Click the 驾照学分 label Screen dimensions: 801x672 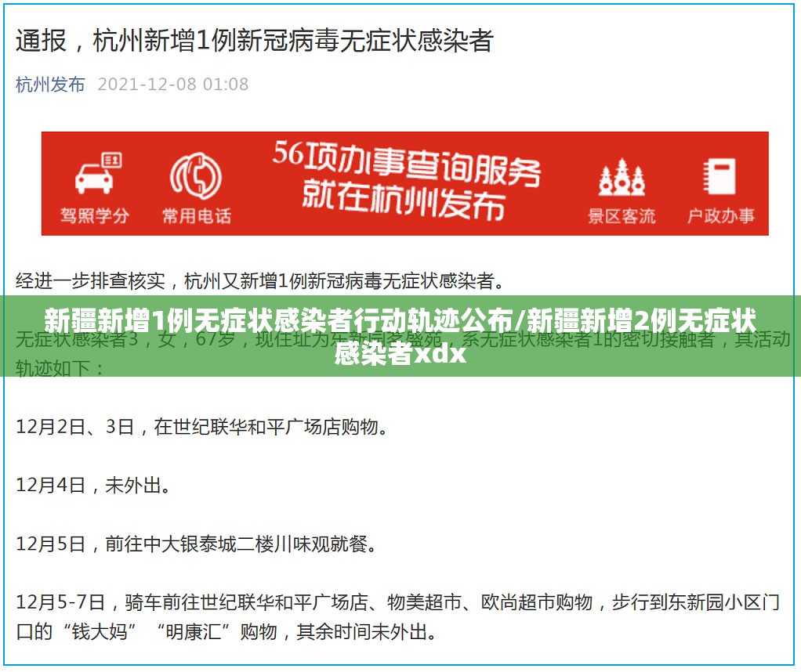tap(95, 216)
